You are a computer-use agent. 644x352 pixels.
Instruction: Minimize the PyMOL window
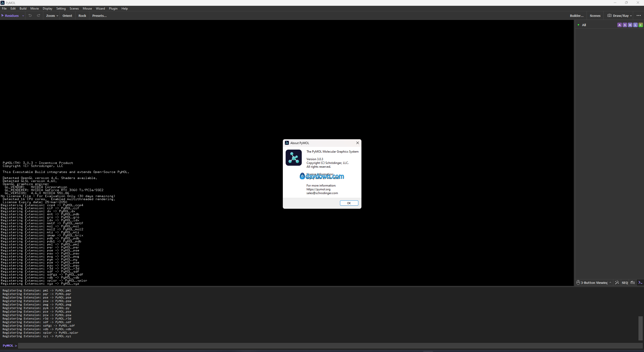(615, 3)
